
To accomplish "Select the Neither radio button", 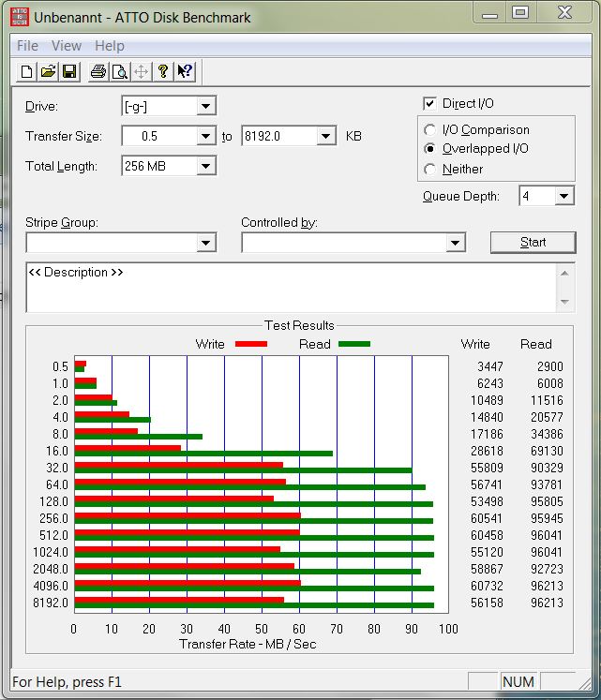I will tap(429, 170).
